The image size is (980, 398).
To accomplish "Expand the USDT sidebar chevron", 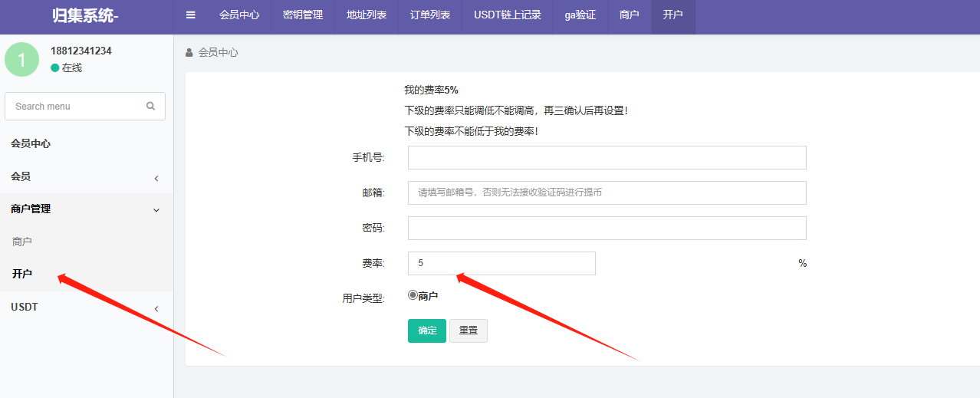I will pos(156,308).
